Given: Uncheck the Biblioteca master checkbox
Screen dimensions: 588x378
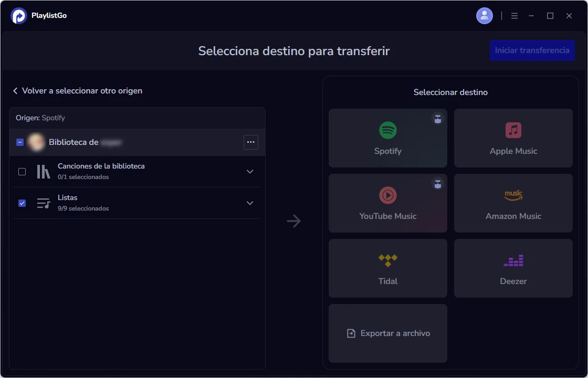Looking at the screenshot, I should coord(20,142).
